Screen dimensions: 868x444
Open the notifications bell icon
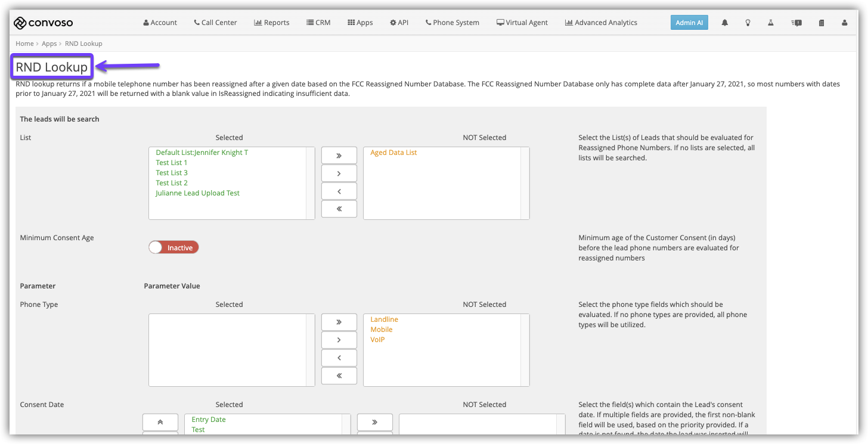click(725, 23)
